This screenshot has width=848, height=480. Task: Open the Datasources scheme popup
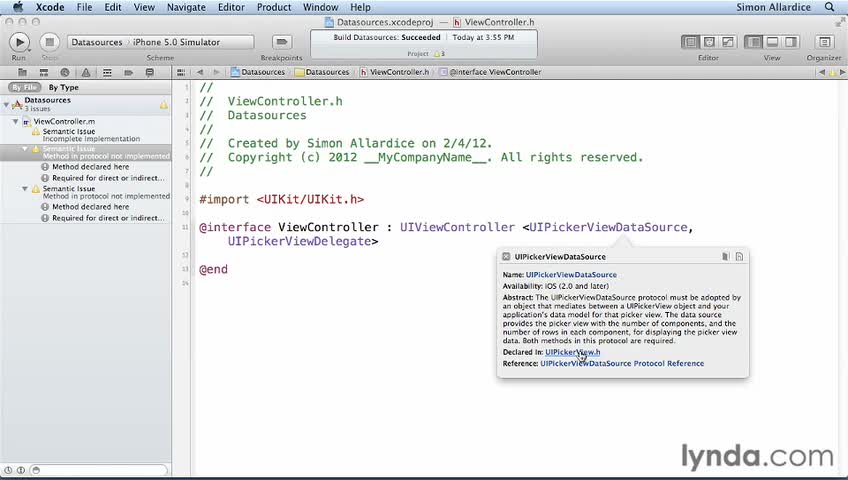click(x=97, y=42)
